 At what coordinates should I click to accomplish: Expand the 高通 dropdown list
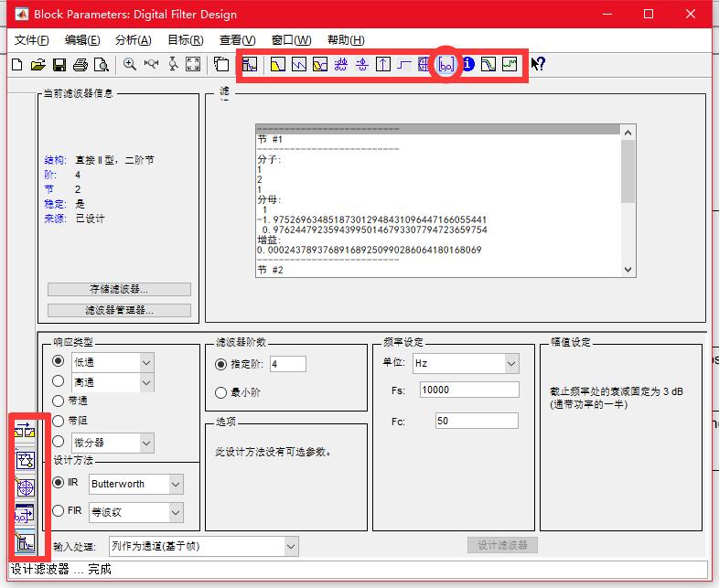tap(146, 382)
